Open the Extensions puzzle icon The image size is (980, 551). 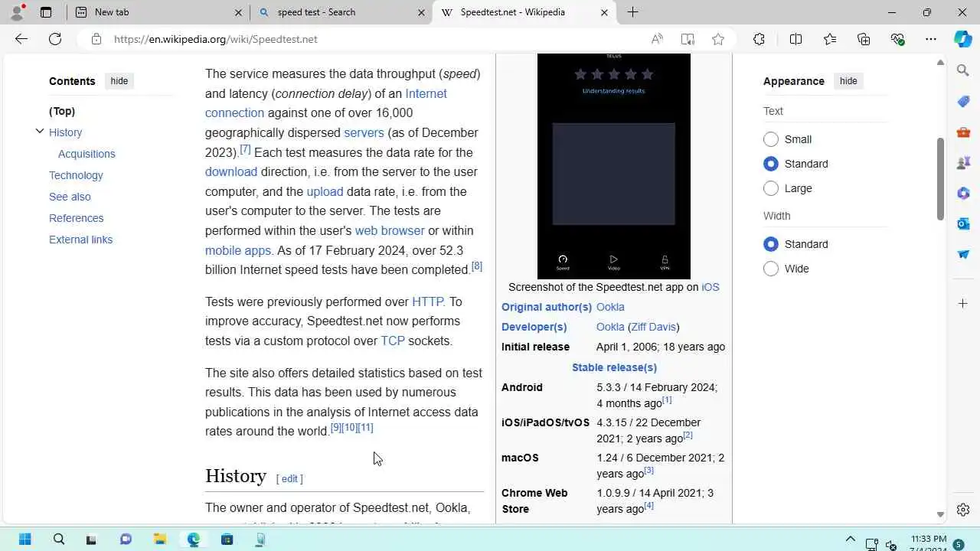[x=759, y=39]
